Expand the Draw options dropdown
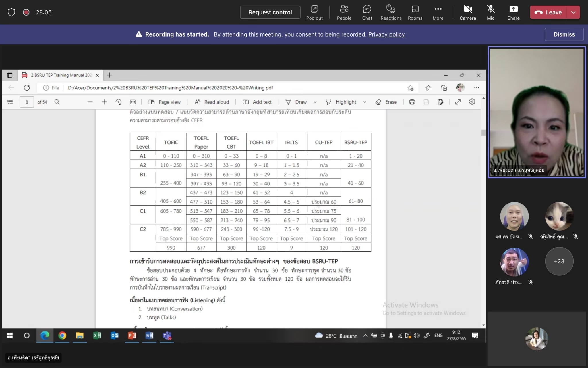 click(x=315, y=102)
